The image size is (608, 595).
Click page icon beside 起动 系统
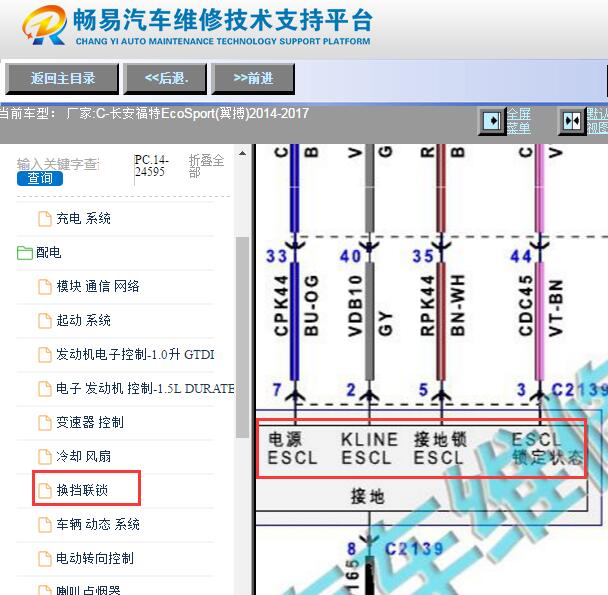point(45,321)
